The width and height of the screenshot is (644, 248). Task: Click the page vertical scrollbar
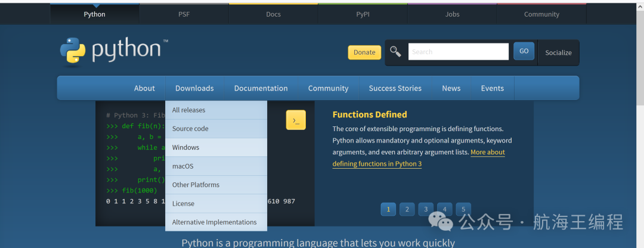pyautogui.click(x=639, y=60)
